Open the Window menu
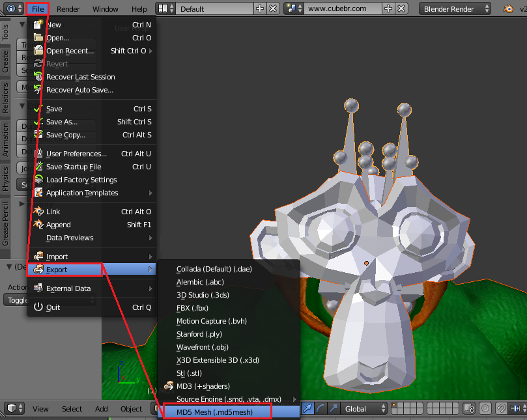 (105, 9)
